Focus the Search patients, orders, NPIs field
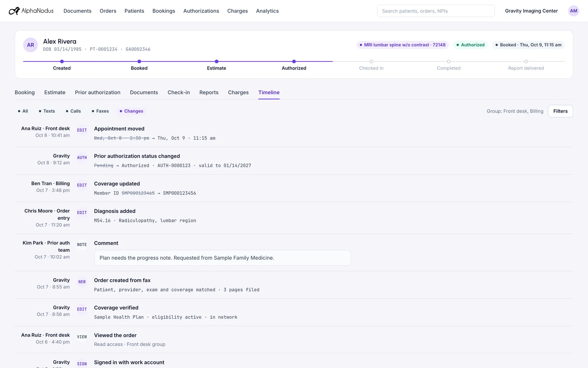The height and width of the screenshot is (368, 588). pos(436,11)
